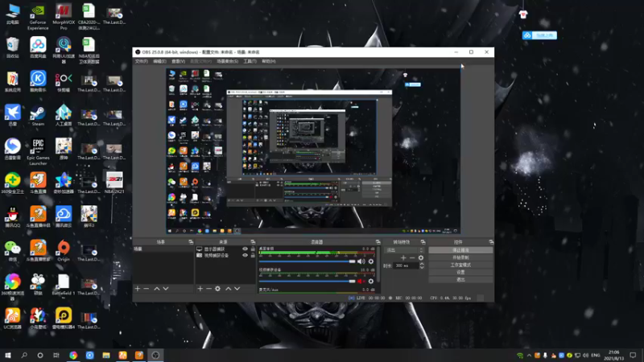644x362 pixels.
Task: Click the transition duration 300 ms field
Action: click(x=406, y=265)
